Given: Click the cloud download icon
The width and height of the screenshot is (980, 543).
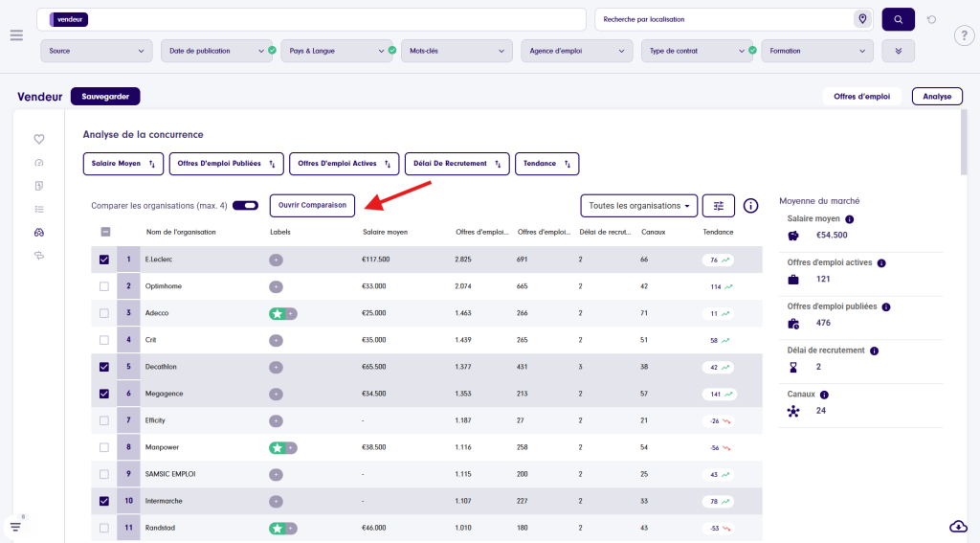Looking at the screenshot, I should [x=958, y=526].
